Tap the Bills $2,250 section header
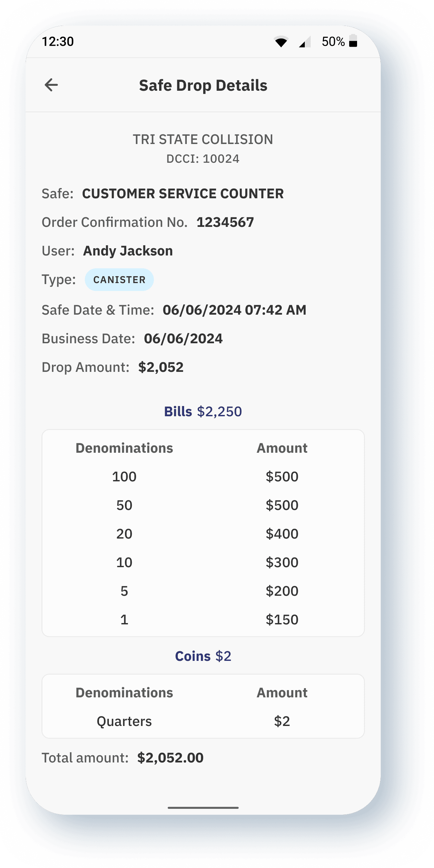Screen dimensions: 434x868 [203, 411]
